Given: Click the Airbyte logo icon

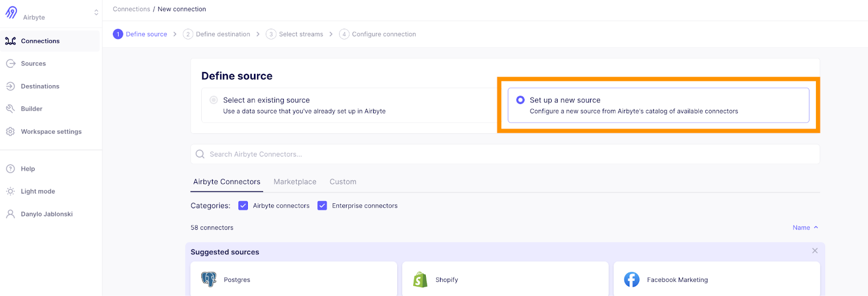Looking at the screenshot, I should pyautogui.click(x=11, y=12).
